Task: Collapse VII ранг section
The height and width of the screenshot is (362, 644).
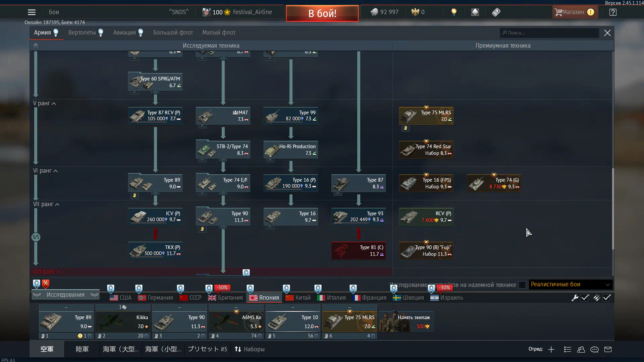Action: point(46,204)
